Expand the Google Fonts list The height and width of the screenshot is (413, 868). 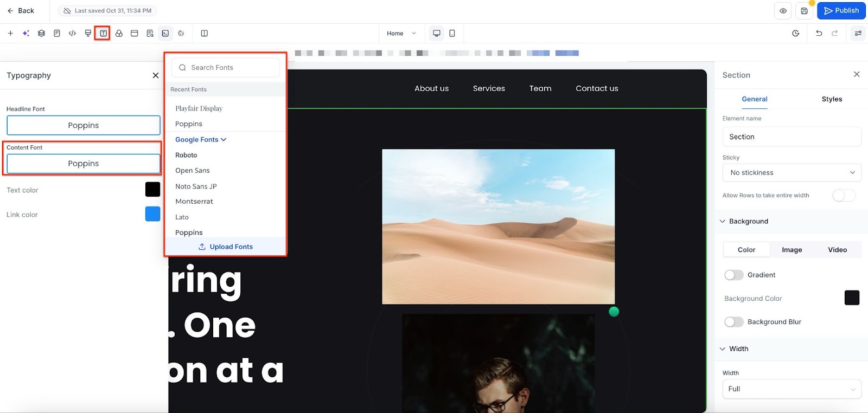coord(200,140)
